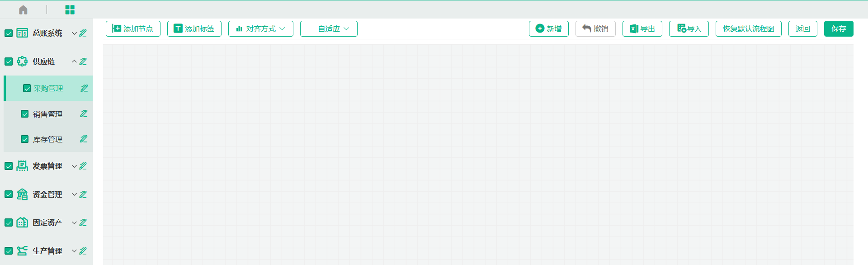Save the flowchart with 保存
The width and height of the screenshot is (868, 265).
839,28
